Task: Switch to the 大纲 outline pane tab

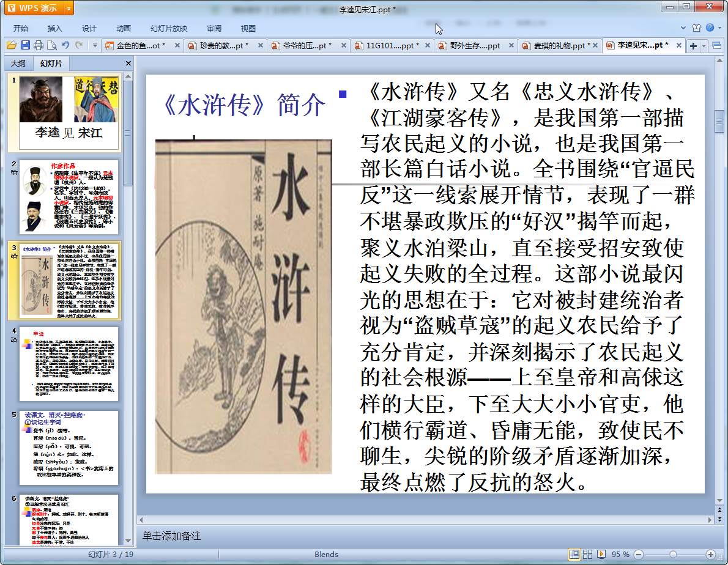Action: tap(18, 63)
